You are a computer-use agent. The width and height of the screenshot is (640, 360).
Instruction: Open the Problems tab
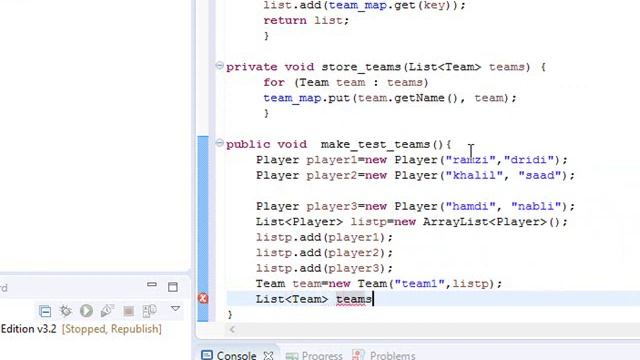coord(384,356)
